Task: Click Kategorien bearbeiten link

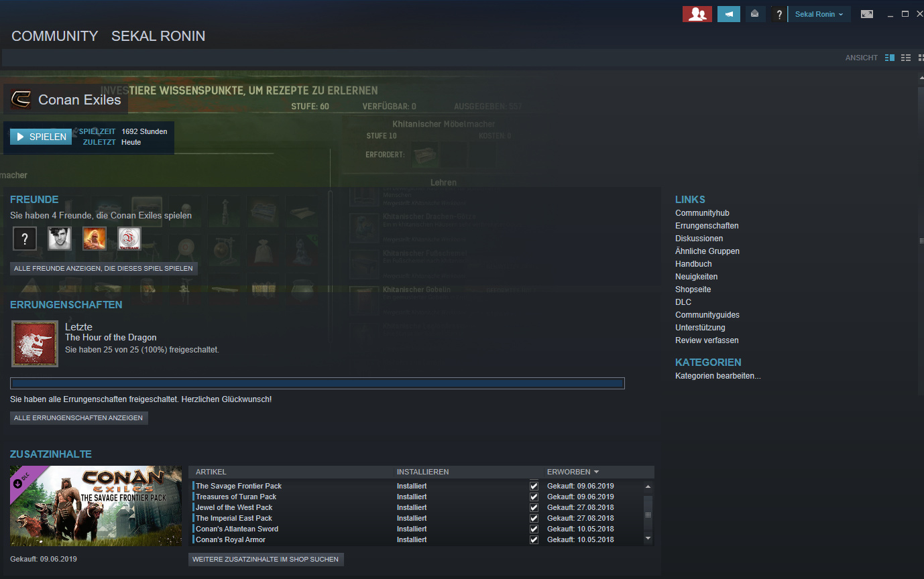Action: pos(718,376)
